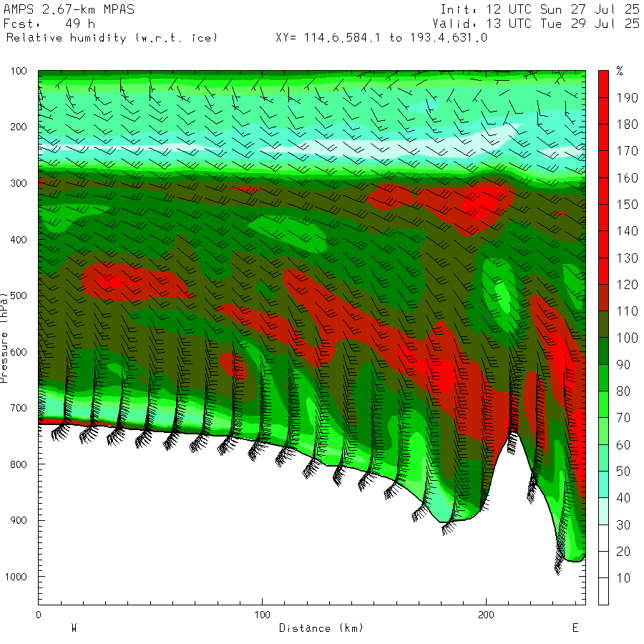Click the 10 colorbar value label
The width and height of the screenshot is (644, 644).
623,578
